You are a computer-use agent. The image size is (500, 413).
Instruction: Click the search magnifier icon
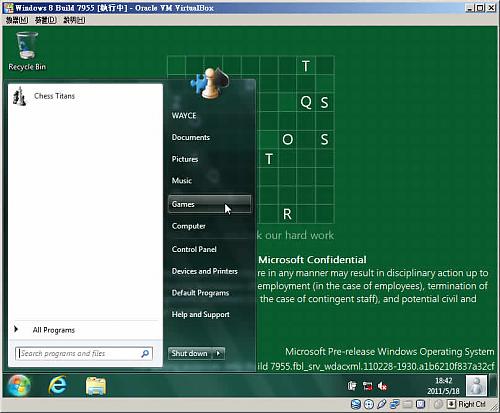[x=145, y=354]
